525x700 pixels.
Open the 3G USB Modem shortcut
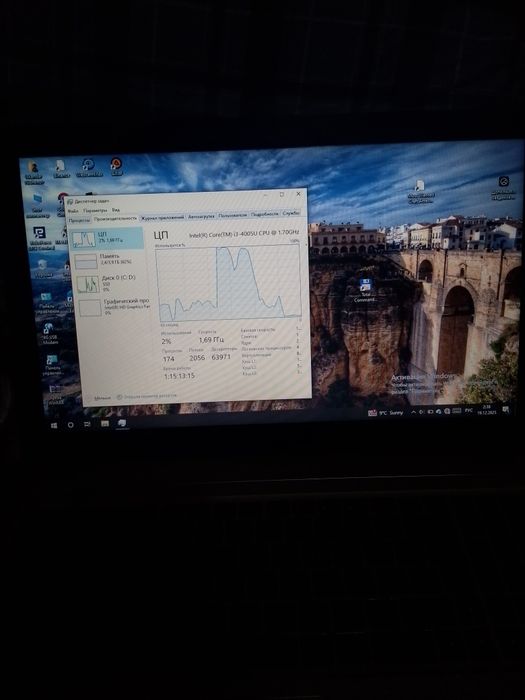pos(49,333)
